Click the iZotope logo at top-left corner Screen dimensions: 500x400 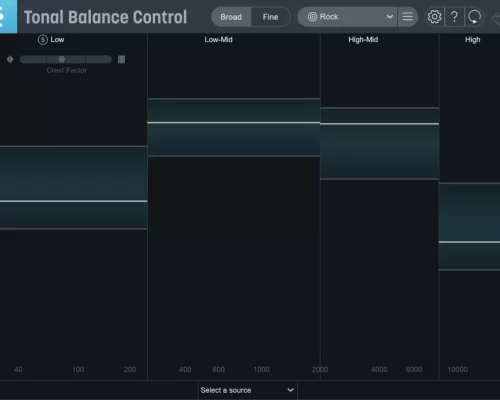click(x=7, y=16)
